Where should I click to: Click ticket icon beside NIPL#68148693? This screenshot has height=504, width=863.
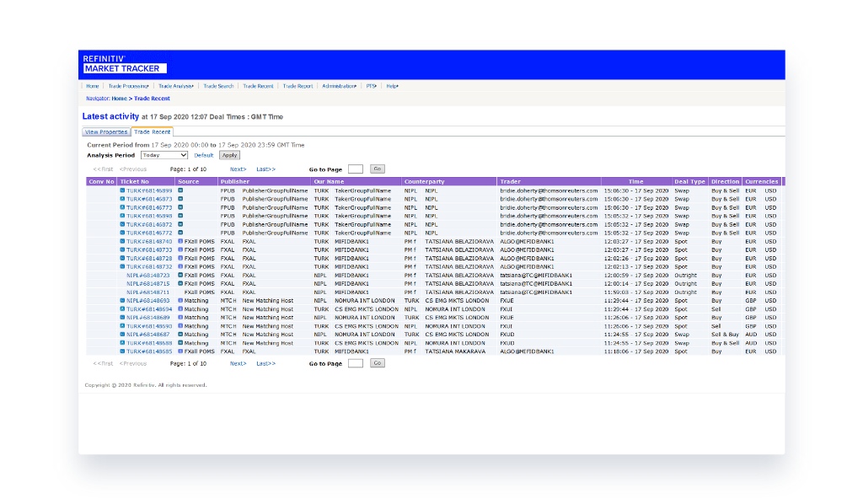(x=122, y=300)
